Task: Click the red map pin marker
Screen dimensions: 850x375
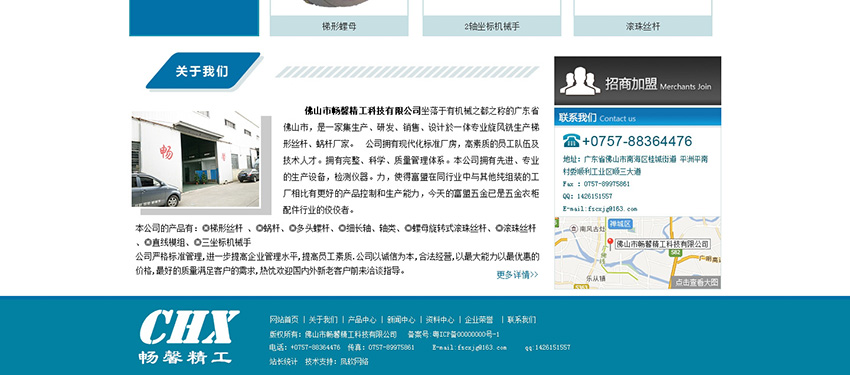Action: click(610, 243)
